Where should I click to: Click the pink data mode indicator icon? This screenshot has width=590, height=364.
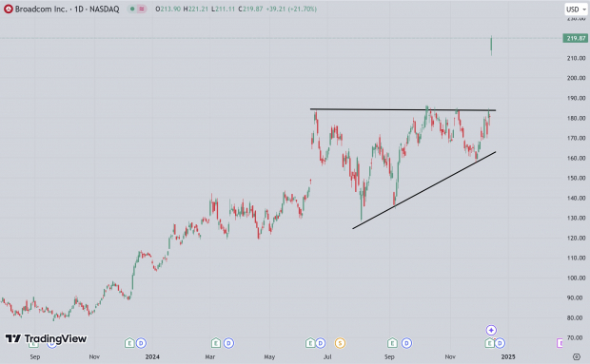pos(142,9)
